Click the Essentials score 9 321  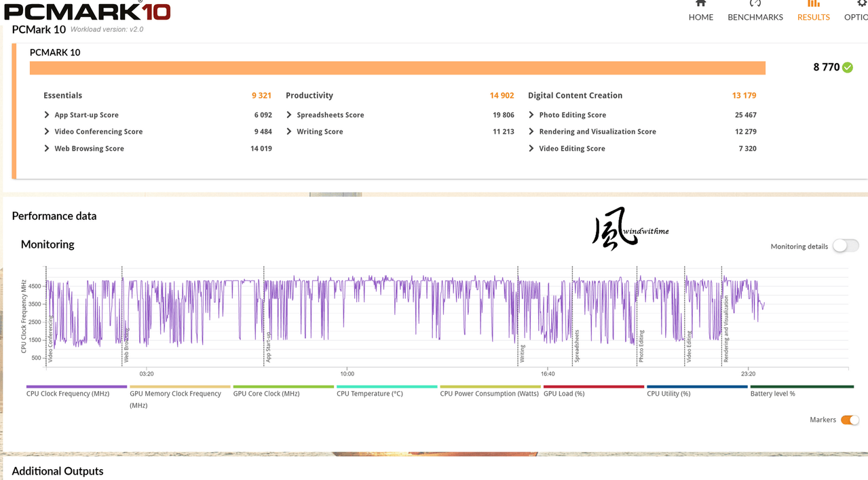tap(261, 96)
